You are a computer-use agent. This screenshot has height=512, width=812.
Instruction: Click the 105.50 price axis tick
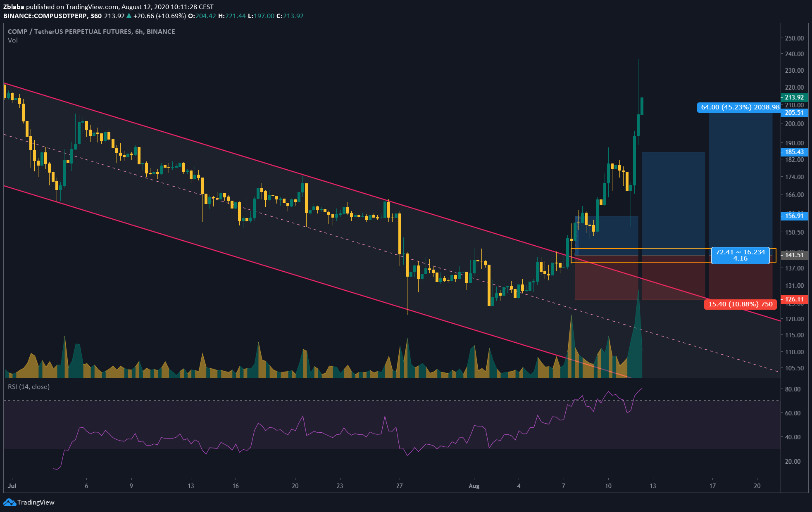[x=794, y=368]
